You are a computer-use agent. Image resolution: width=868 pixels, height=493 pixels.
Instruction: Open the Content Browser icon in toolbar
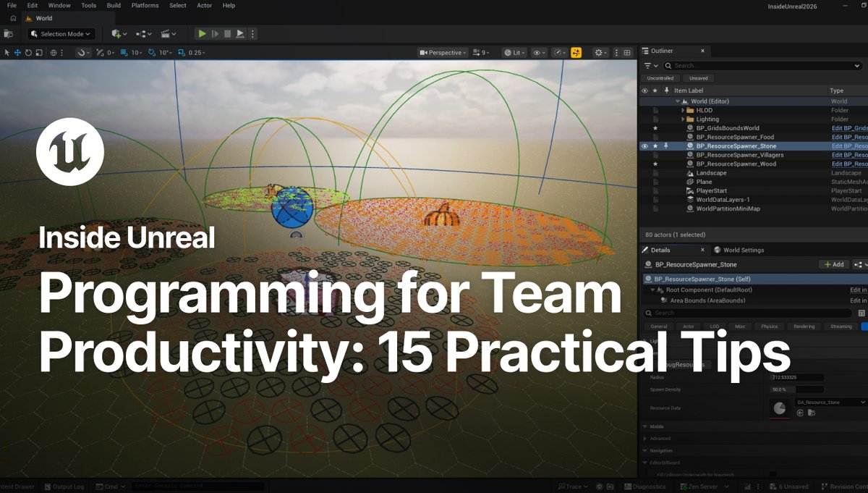click(8, 34)
